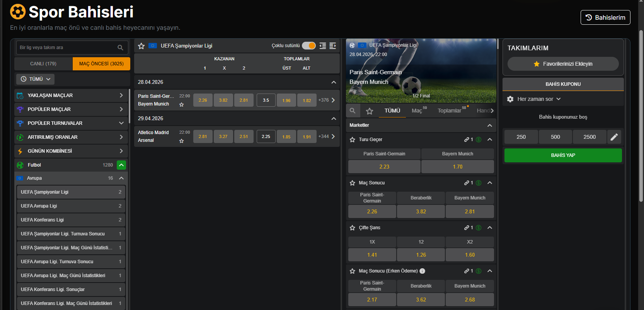Favorite the Maç Sonucu (Erken Ödeme) market

(x=352, y=271)
